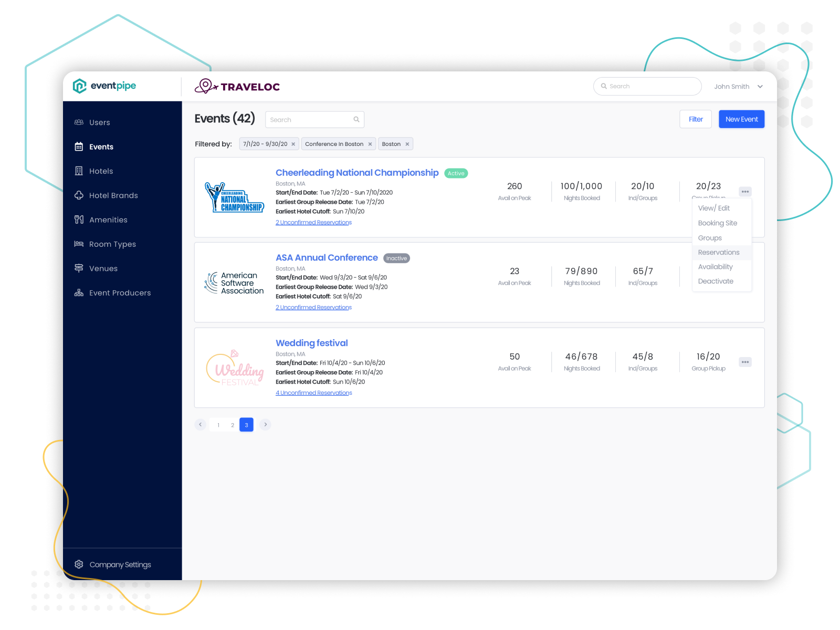Open the John Smith account dropdown
This screenshot has width=840, height=630.
point(738,86)
